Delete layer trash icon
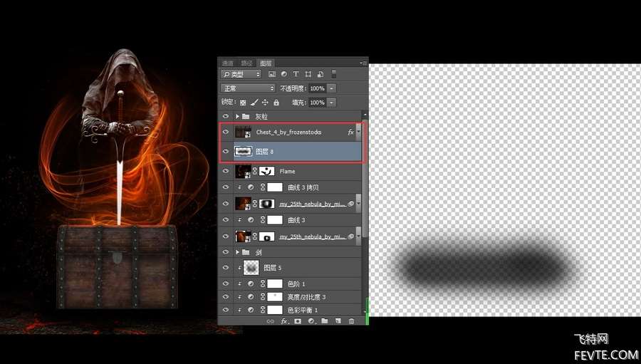Viewport: 641px width, 364px height. point(351,321)
